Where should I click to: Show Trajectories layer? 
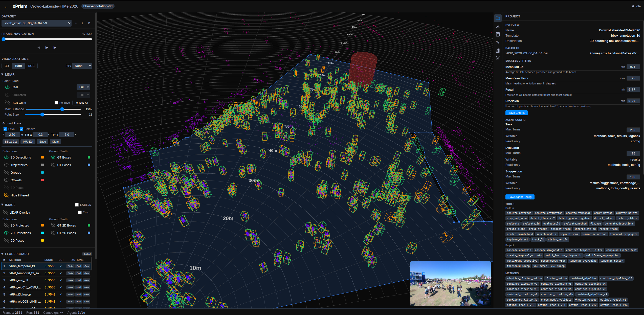(6, 165)
